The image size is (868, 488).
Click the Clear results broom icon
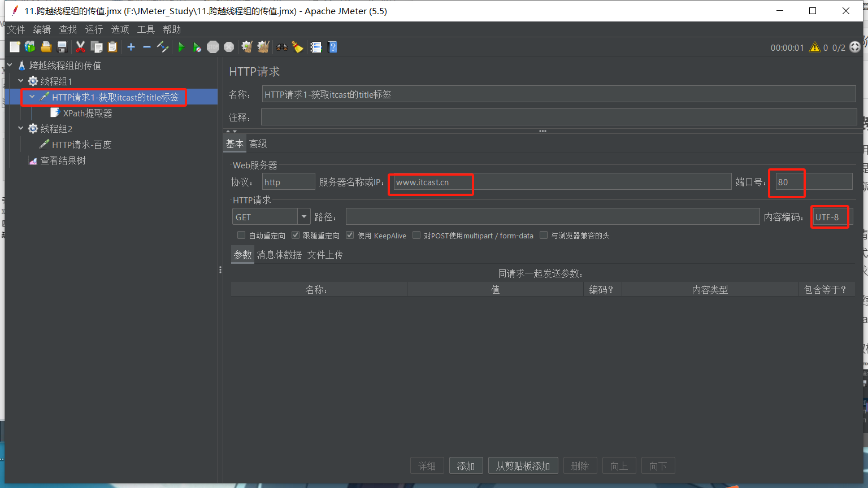(247, 47)
